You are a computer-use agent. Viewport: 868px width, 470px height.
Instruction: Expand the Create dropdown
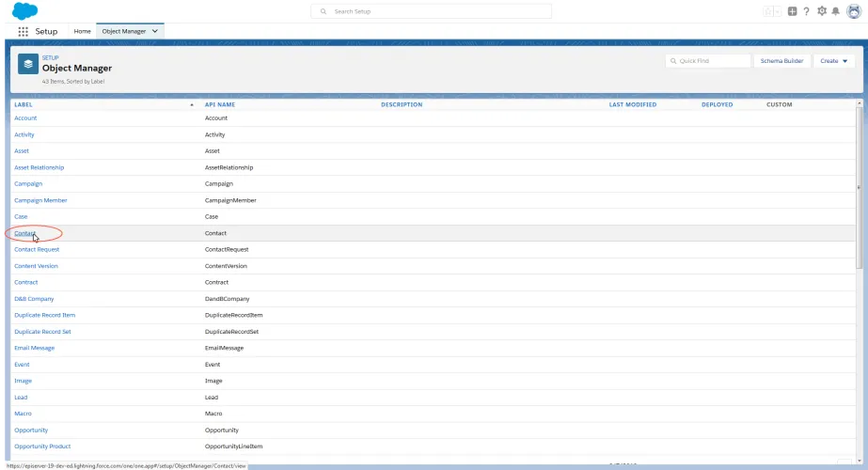834,61
